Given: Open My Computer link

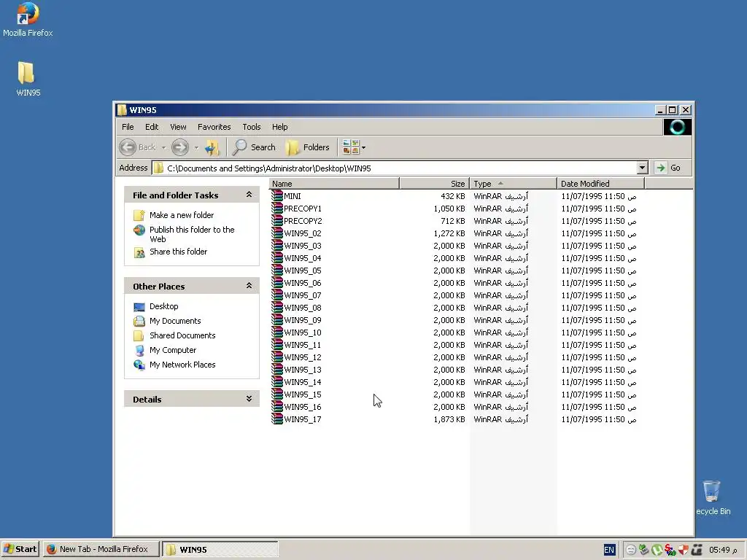Looking at the screenshot, I should (172, 350).
